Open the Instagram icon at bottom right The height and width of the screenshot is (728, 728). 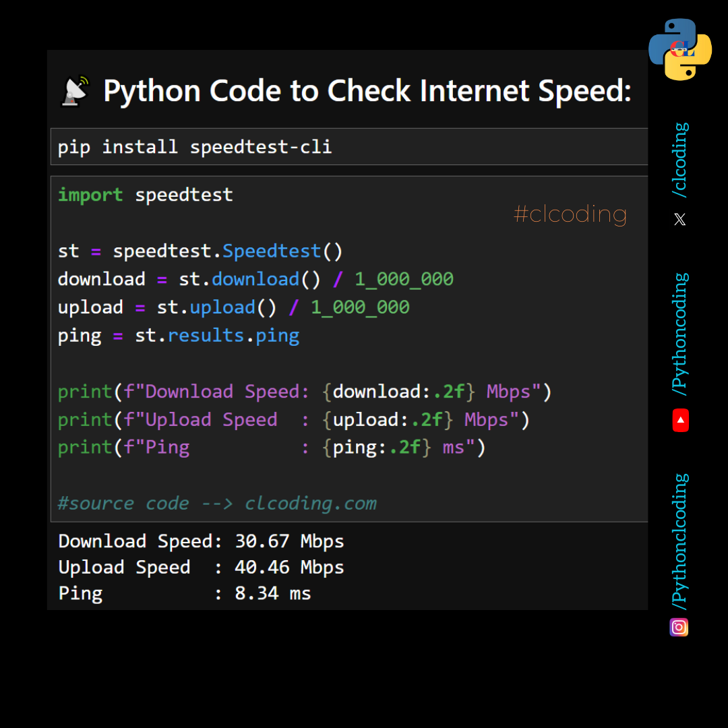tap(679, 627)
